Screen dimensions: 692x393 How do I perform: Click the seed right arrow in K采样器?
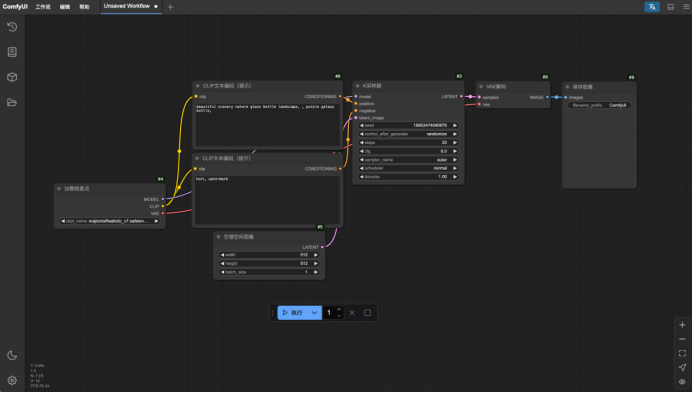click(x=455, y=125)
